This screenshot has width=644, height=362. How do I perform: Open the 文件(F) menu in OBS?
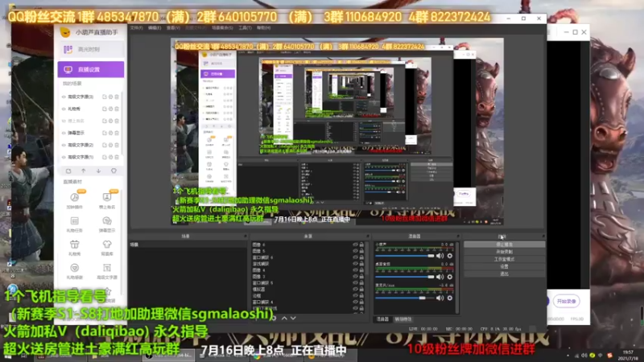pyautogui.click(x=136, y=28)
